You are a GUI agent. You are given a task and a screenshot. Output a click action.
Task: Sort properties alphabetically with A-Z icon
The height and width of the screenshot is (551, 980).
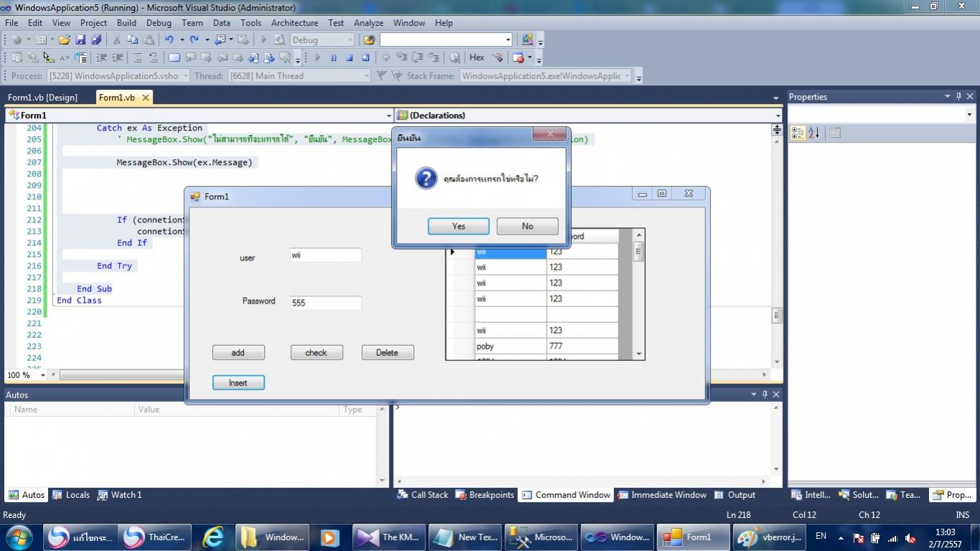tap(814, 133)
